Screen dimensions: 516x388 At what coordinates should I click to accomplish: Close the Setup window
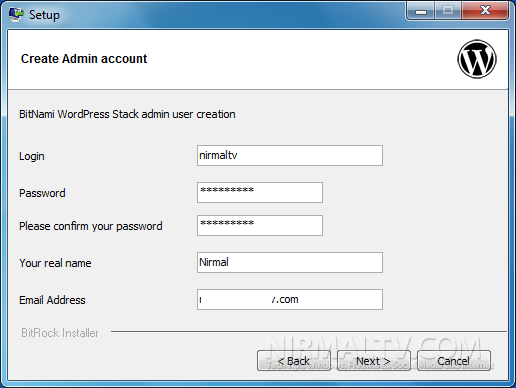click(x=485, y=11)
